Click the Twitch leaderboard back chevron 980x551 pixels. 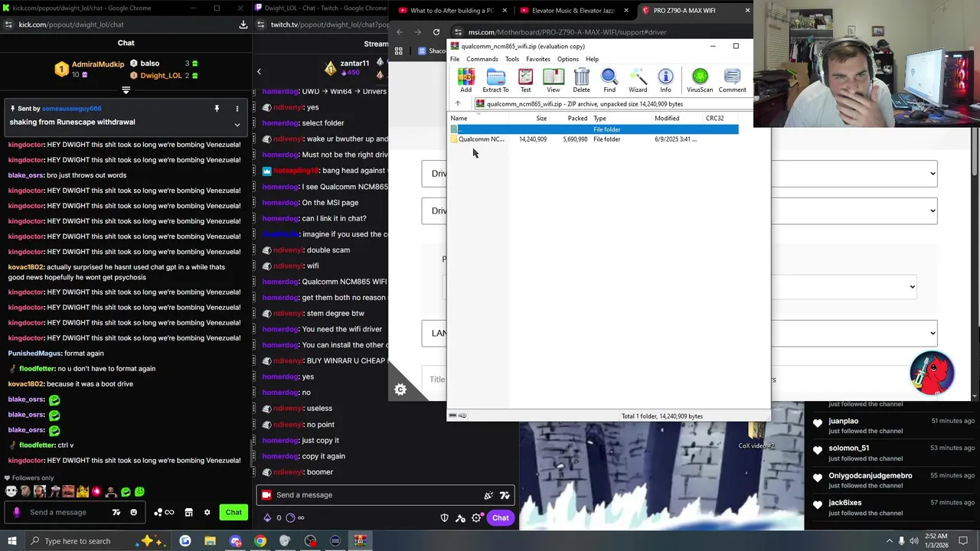[259, 72]
